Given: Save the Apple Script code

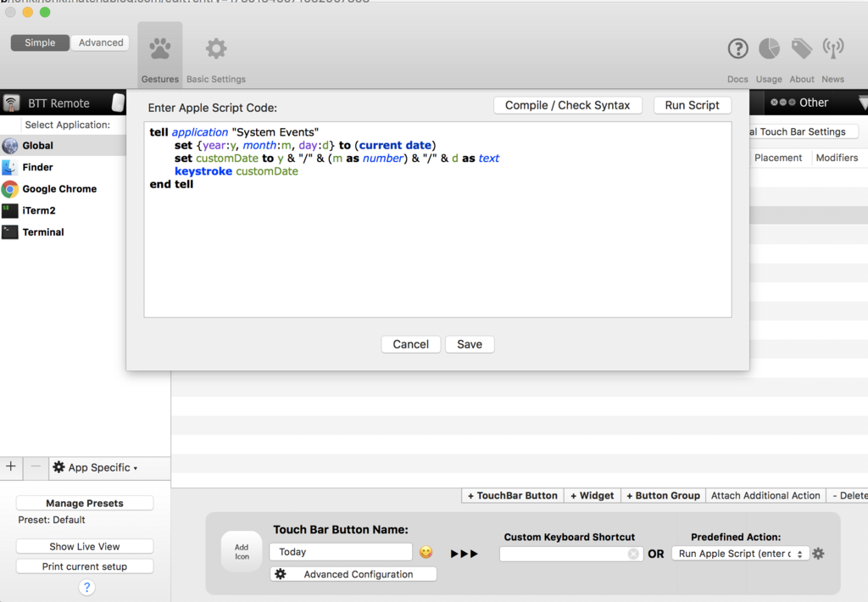Looking at the screenshot, I should 470,344.
